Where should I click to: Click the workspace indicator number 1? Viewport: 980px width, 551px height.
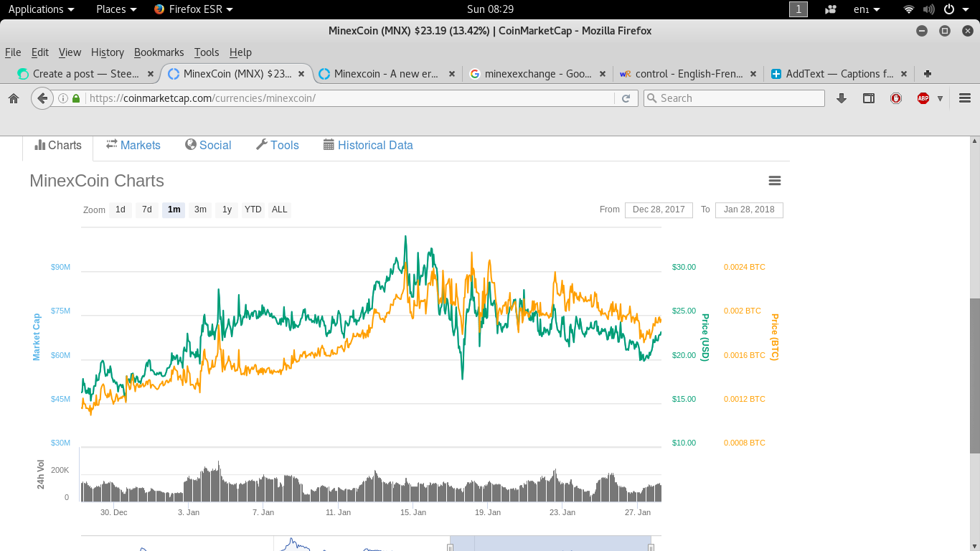click(798, 9)
